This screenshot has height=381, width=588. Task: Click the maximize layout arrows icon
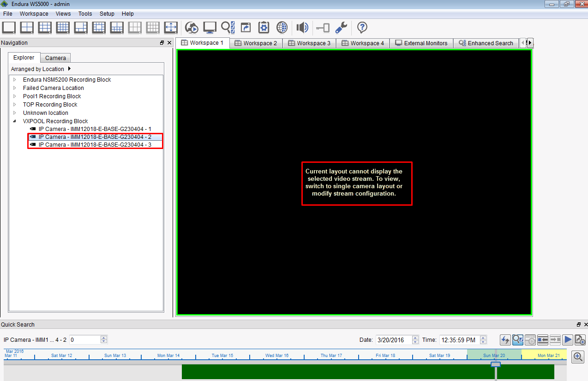click(171, 27)
